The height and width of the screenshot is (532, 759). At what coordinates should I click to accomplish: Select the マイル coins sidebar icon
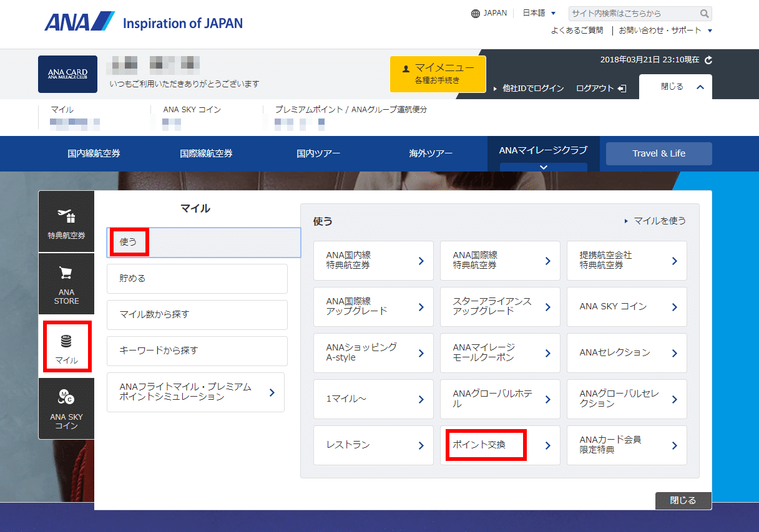tap(66, 347)
